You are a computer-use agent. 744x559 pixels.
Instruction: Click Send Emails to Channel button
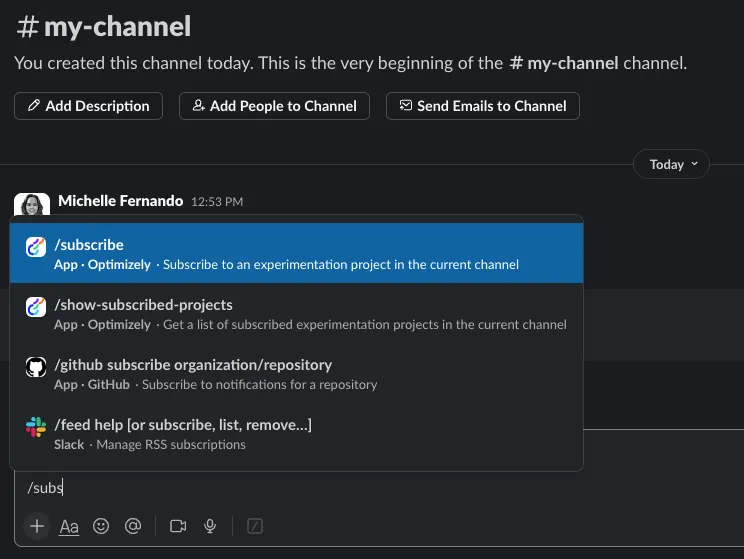coord(483,106)
